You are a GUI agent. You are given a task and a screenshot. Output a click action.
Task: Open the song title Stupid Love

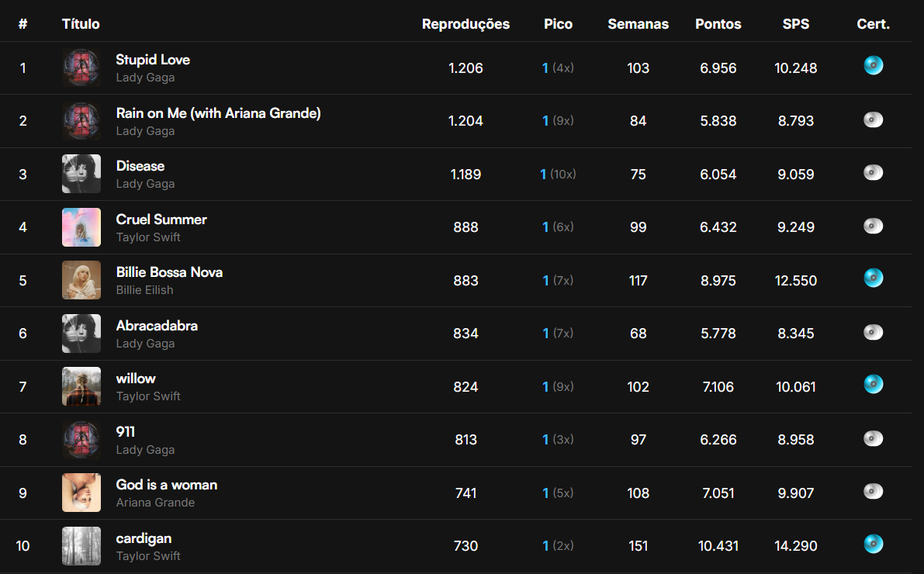[x=153, y=60]
